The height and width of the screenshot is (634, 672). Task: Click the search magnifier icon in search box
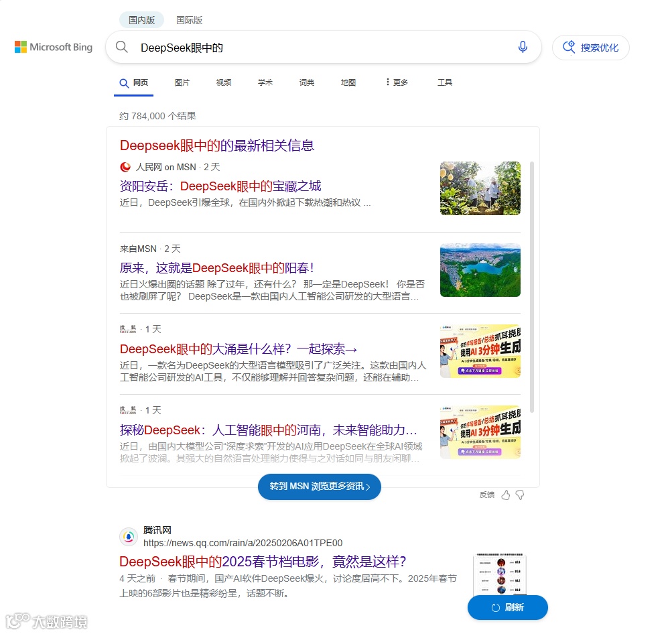[x=122, y=47]
